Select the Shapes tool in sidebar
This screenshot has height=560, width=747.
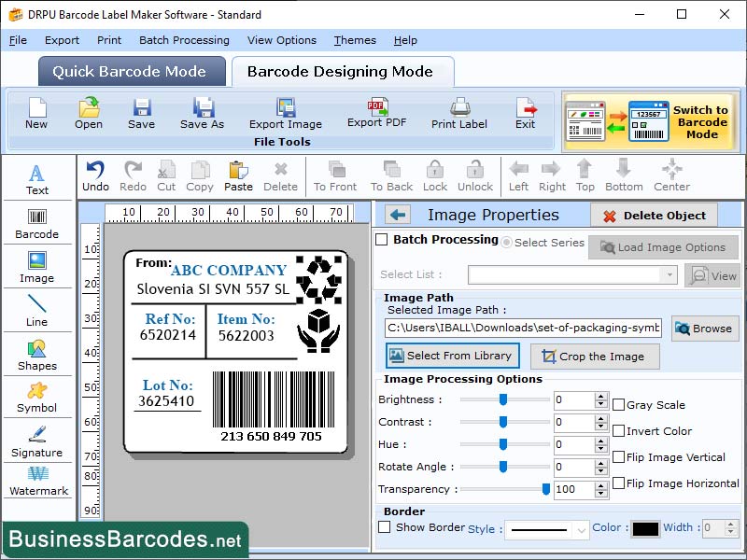click(36, 356)
